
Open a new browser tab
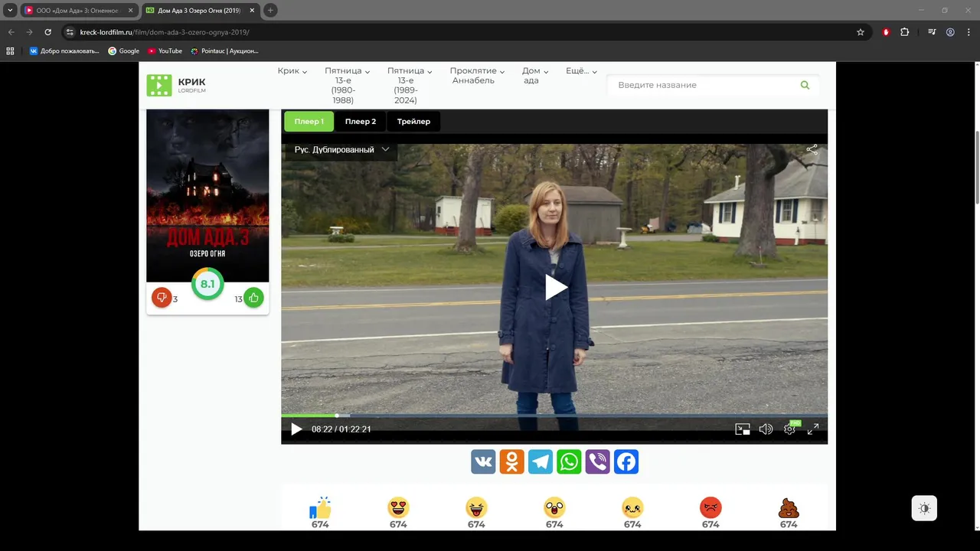click(270, 10)
